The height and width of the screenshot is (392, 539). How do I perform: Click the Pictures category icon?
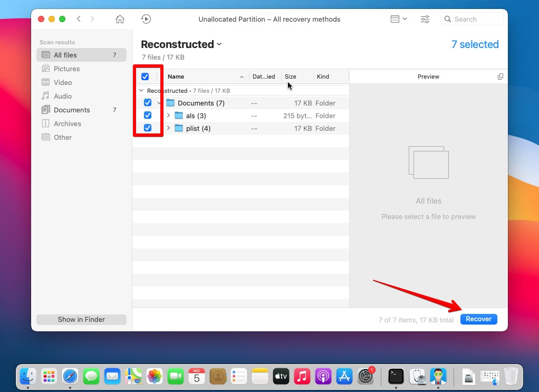(45, 69)
